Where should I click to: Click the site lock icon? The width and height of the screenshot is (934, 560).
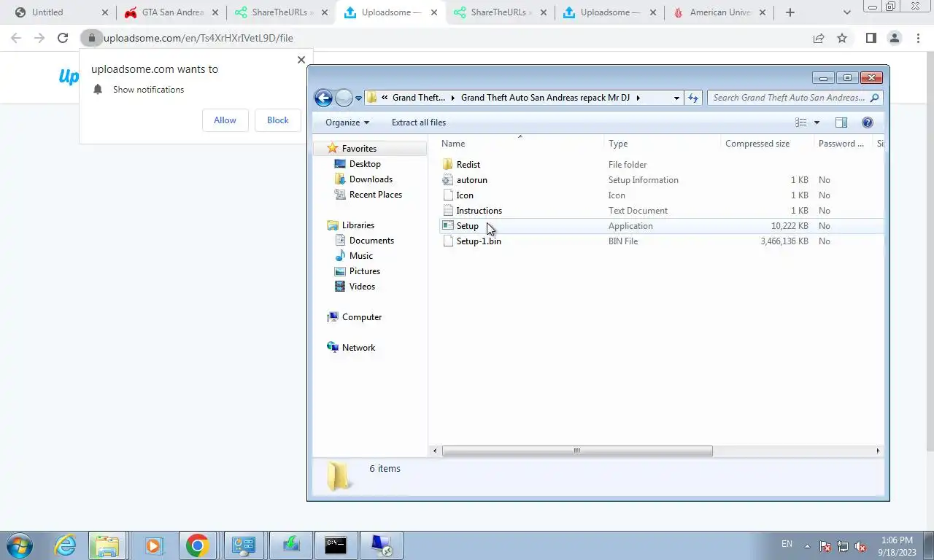click(91, 38)
